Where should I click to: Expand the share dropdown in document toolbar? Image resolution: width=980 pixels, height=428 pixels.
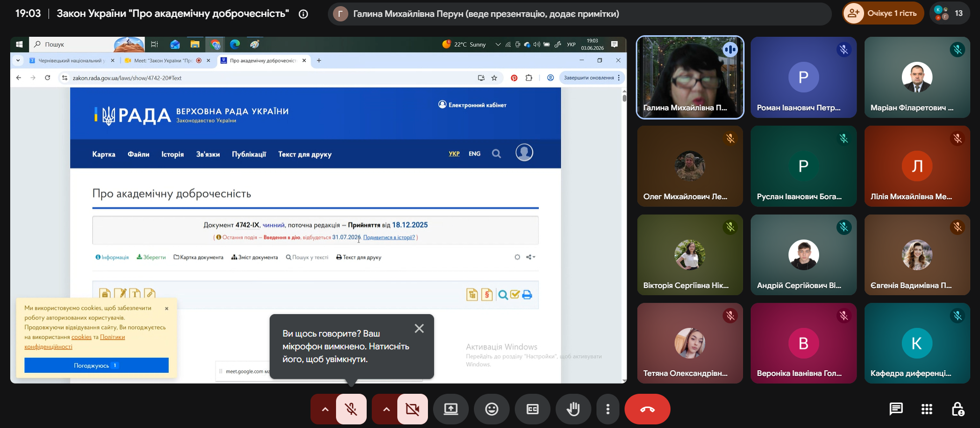click(x=531, y=257)
